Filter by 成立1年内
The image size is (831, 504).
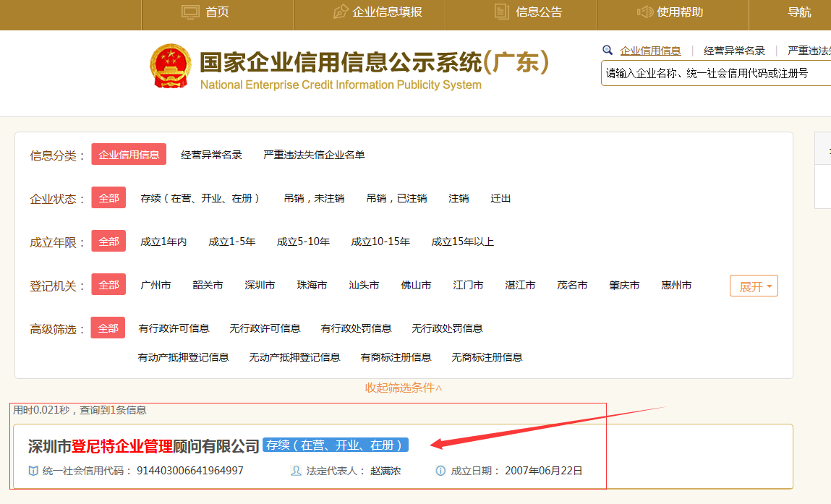click(x=163, y=242)
